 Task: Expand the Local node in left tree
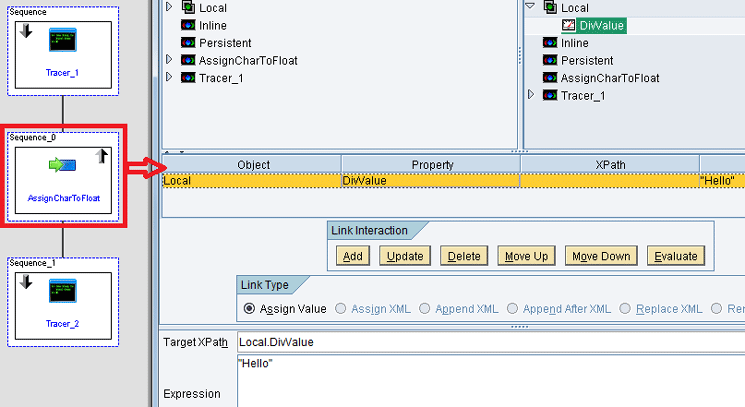(169, 8)
